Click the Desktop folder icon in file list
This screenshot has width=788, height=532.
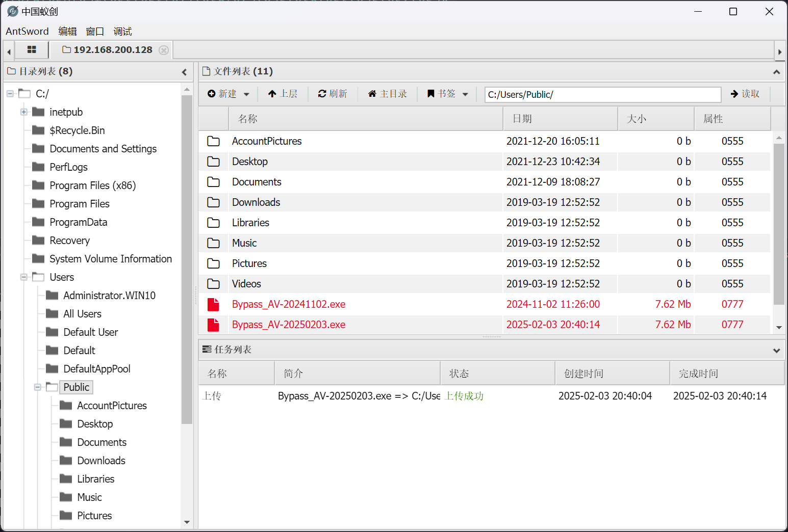(x=213, y=162)
